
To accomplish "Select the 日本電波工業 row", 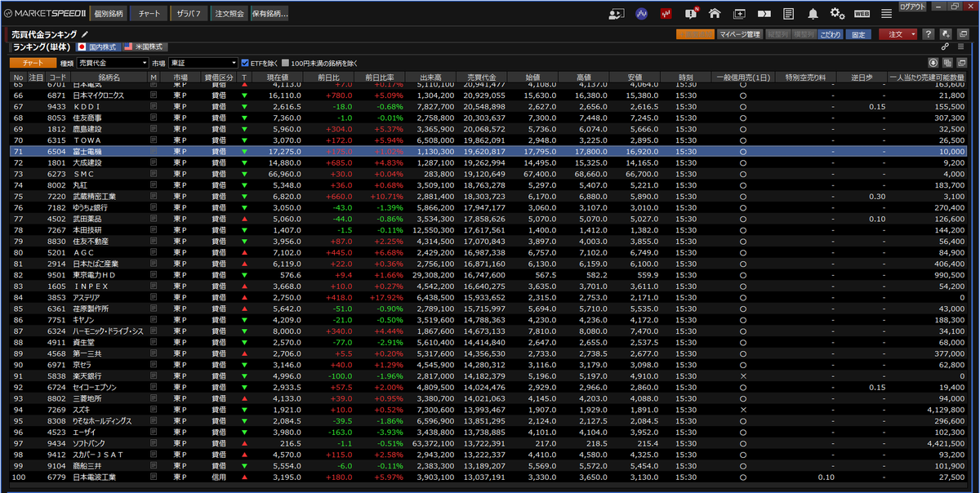I will click(x=490, y=477).
